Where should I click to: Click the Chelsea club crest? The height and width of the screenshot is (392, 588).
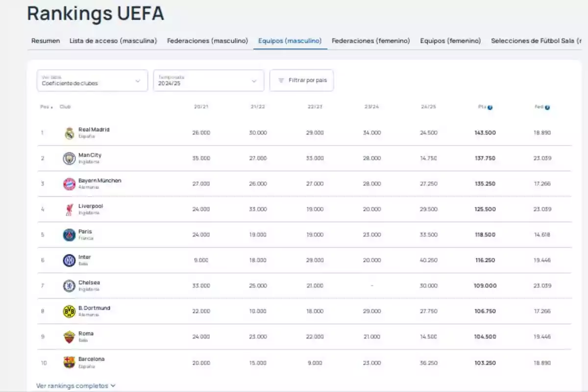point(69,286)
